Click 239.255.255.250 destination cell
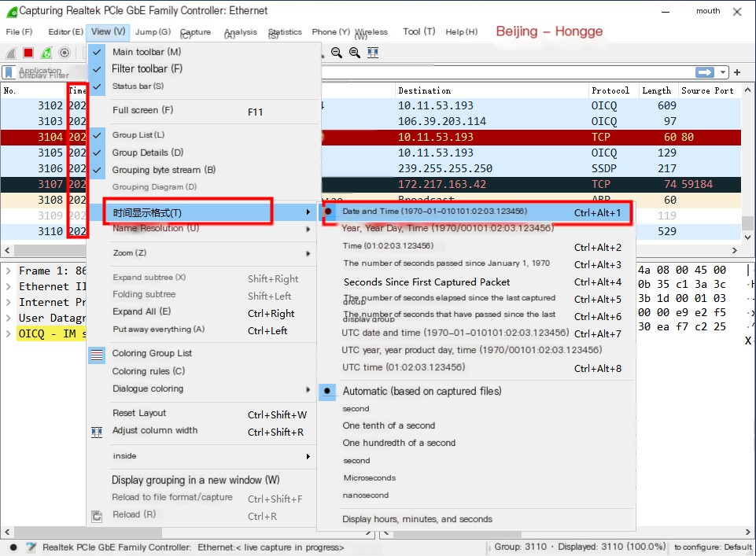This screenshot has width=756, height=556. pyautogui.click(x=445, y=168)
